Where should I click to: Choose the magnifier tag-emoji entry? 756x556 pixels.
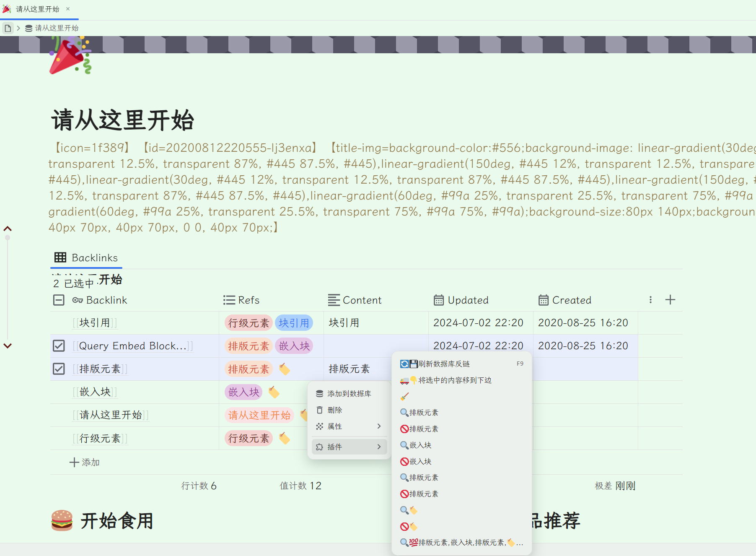point(462,510)
